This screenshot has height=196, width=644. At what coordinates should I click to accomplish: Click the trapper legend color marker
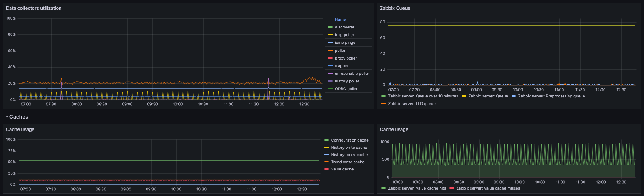(330, 66)
